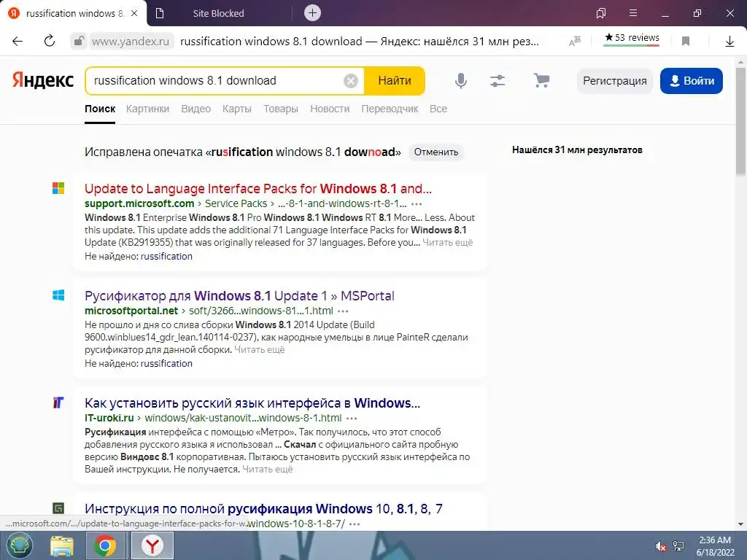Screen dimensions: 747x560
Task: Switch to the Видео tab
Action: coord(196,109)
